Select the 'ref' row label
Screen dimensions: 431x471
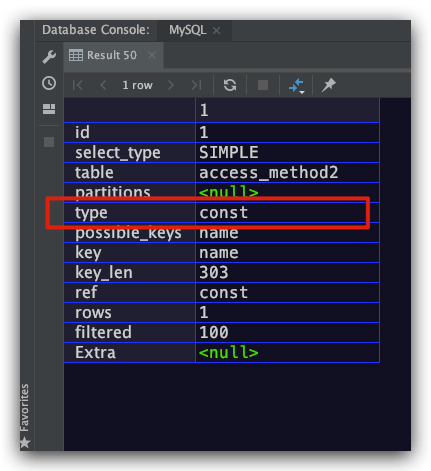pyautogui.click(x=129, y=293)
